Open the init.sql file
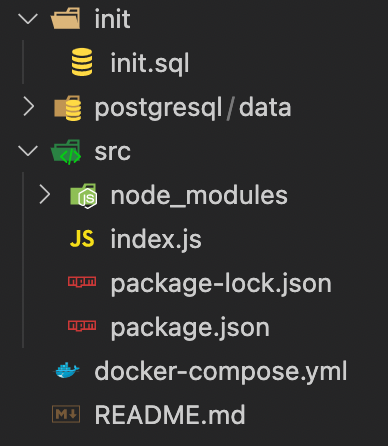 [x=150, y=63]
